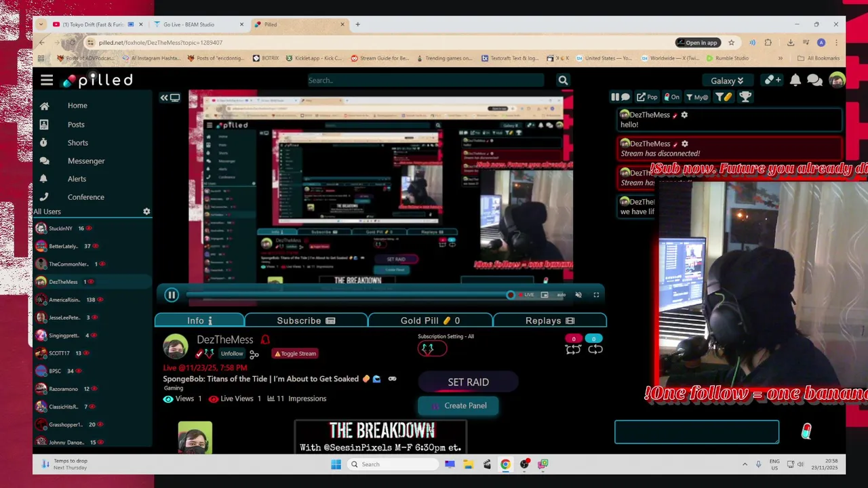This screenshot has width=868, height=488.
Task: Click the red bell next to DezTheMess name
Action: (x=265, y=340)
